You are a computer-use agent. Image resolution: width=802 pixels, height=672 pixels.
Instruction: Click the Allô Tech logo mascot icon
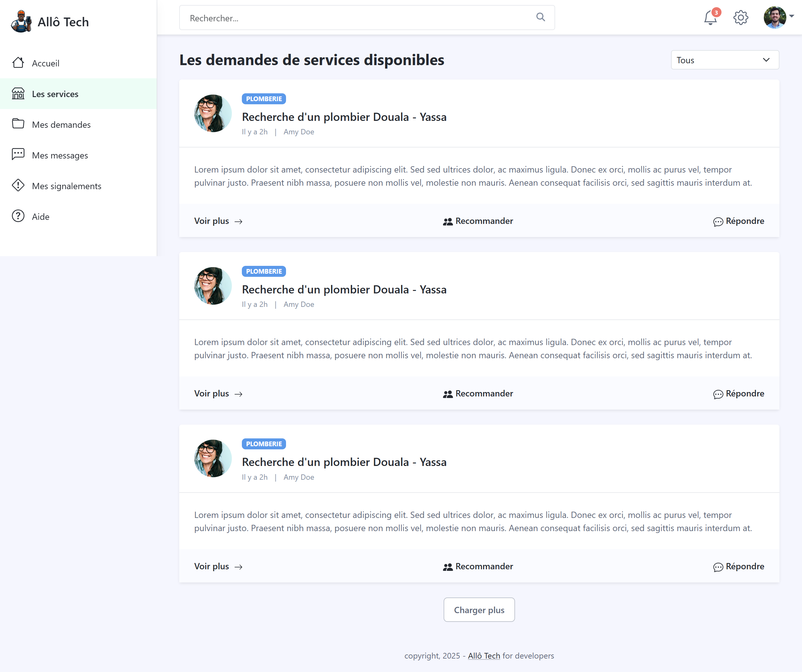[x=21, y=22]
